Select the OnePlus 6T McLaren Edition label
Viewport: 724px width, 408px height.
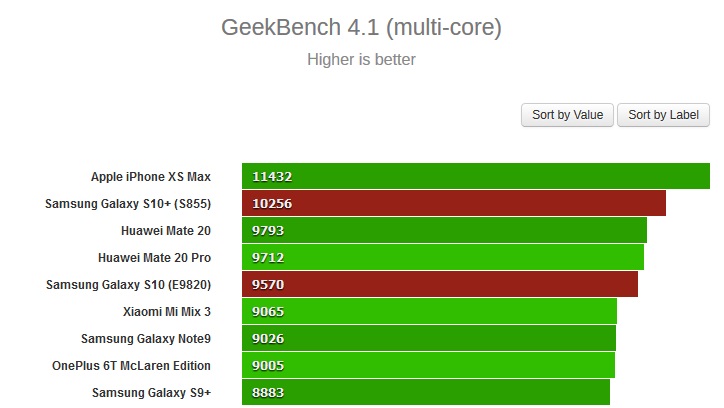132,366
